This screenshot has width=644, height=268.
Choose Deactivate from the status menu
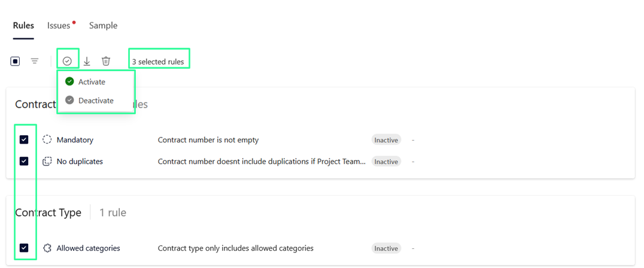tap(96, 100)
